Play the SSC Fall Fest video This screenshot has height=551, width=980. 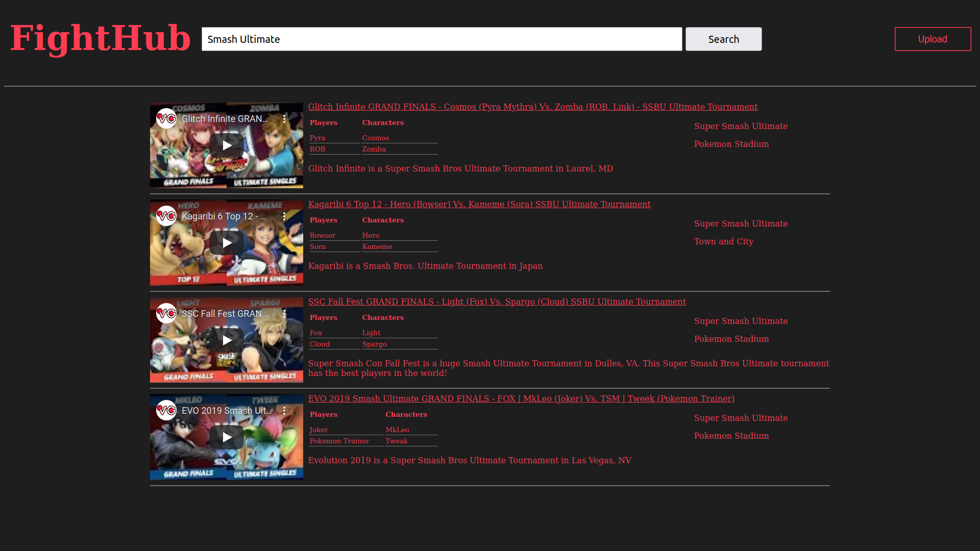227,340
